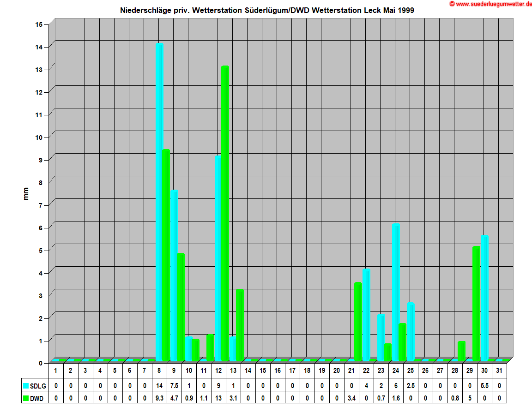This screenshot has height=407, width=532.
Task: Select the SDLG legend label
Action: (x=37, y=386)
